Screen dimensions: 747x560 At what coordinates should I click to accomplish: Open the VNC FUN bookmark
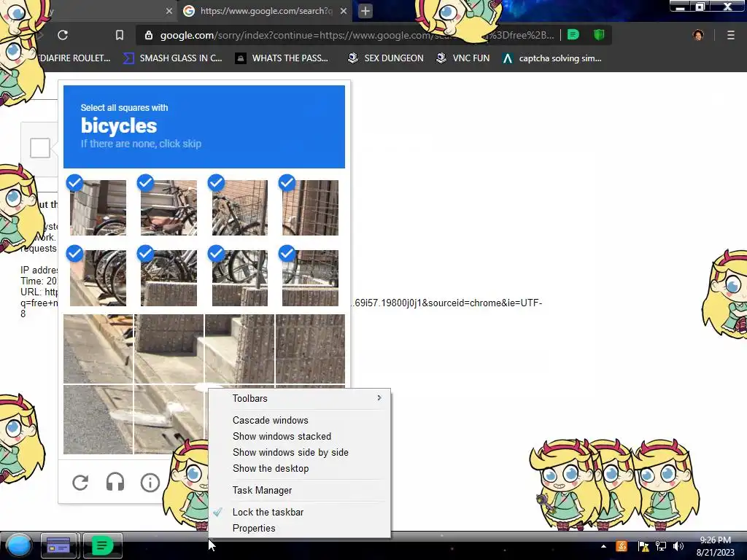[x=463, y=58]
